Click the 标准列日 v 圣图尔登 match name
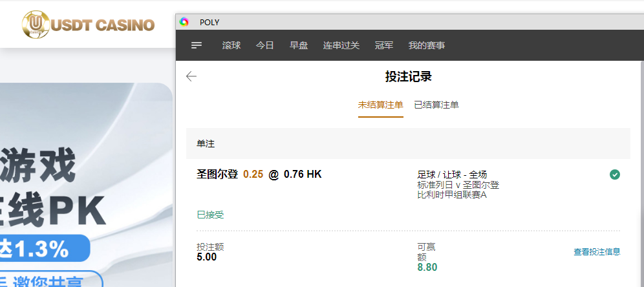 [458, 185]
